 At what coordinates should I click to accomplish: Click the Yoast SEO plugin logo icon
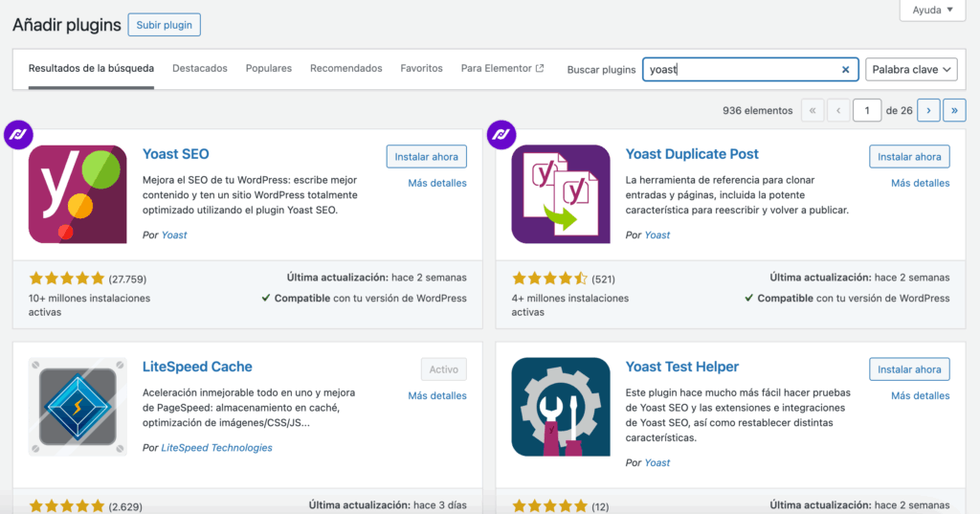tap(78, 194)
